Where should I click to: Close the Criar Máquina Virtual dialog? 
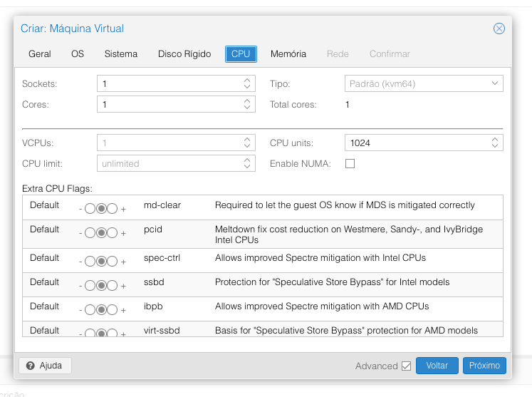499,29
